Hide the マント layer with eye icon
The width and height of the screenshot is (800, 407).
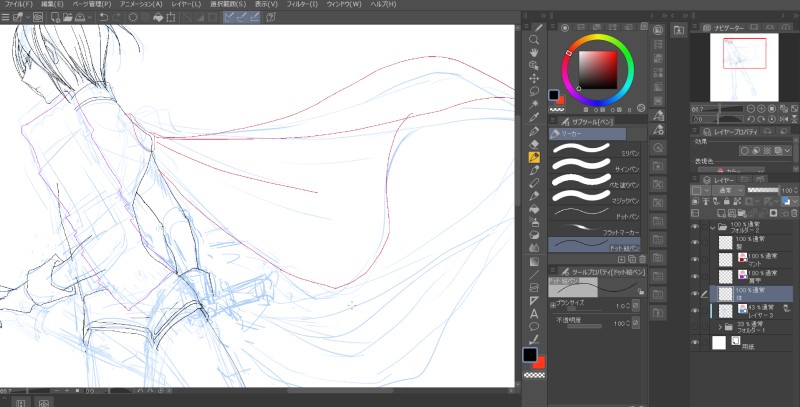(x=695, y=259)
